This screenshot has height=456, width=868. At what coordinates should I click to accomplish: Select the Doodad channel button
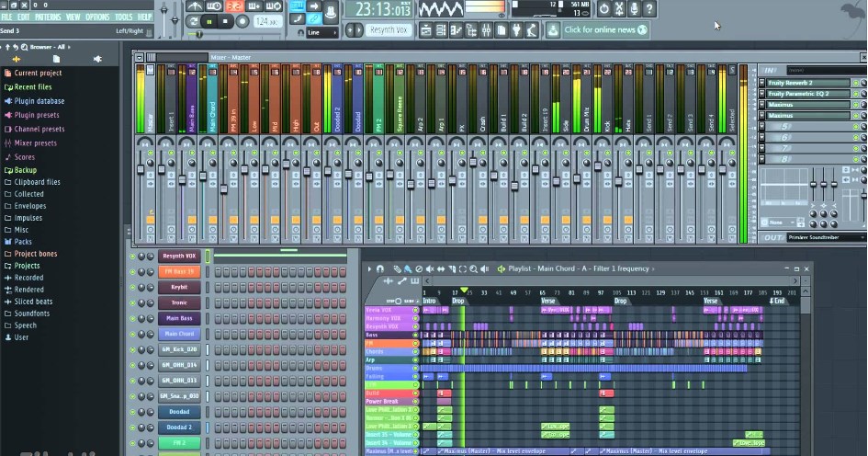click(179, 412)
